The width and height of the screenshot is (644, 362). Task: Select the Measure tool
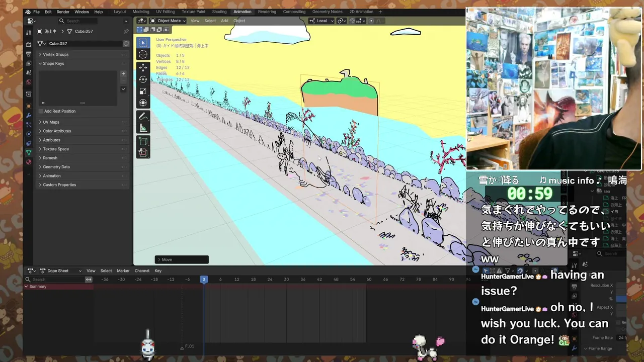click(143, 128)
